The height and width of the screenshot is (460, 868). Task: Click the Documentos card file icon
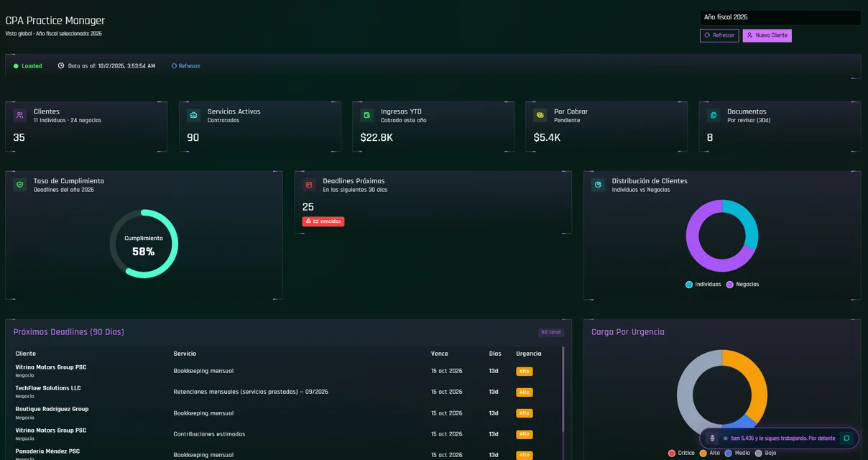pos(714,115)
